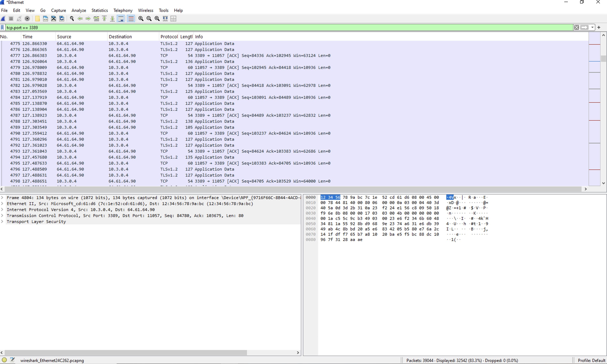
Task: Open the filter history dropdown arrow
Action: coord(593,27)
